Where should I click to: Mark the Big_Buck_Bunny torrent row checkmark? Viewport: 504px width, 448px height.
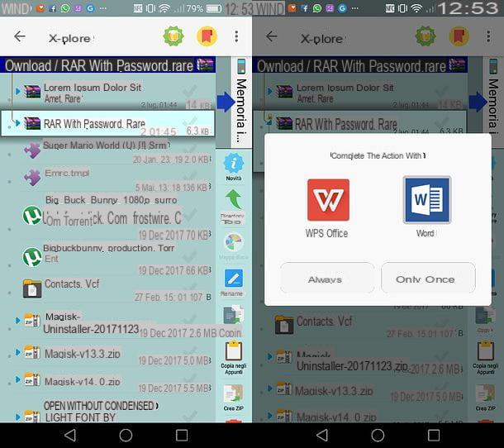pos(190,213)
